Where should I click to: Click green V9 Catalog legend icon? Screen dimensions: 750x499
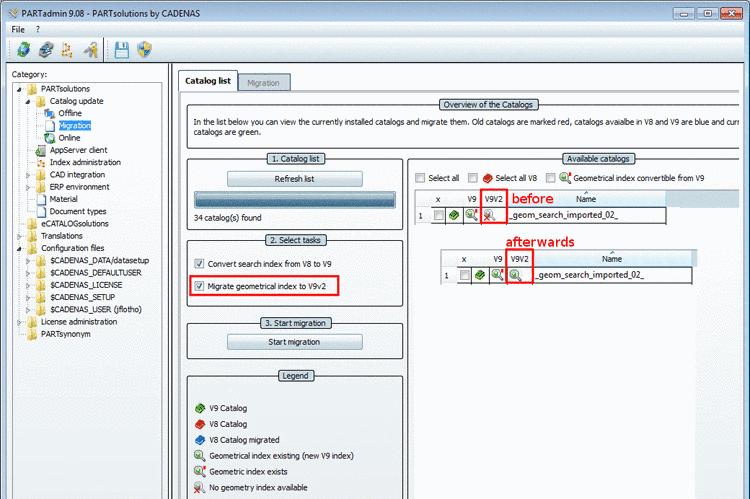coord(200,408)
